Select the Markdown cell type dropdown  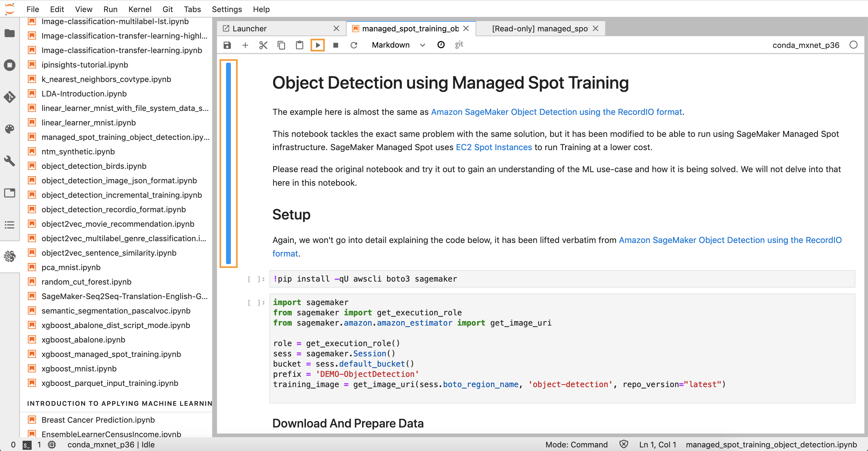click(x=398, y=44)
